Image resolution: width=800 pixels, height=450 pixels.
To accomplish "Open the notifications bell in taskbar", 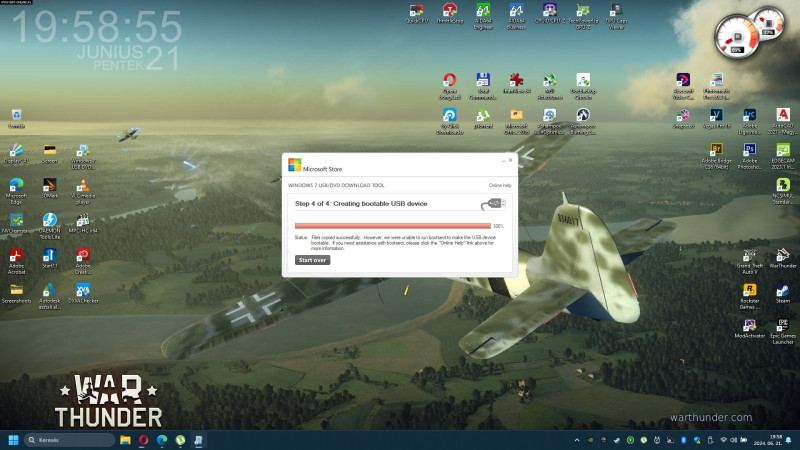I will point(789,440).
